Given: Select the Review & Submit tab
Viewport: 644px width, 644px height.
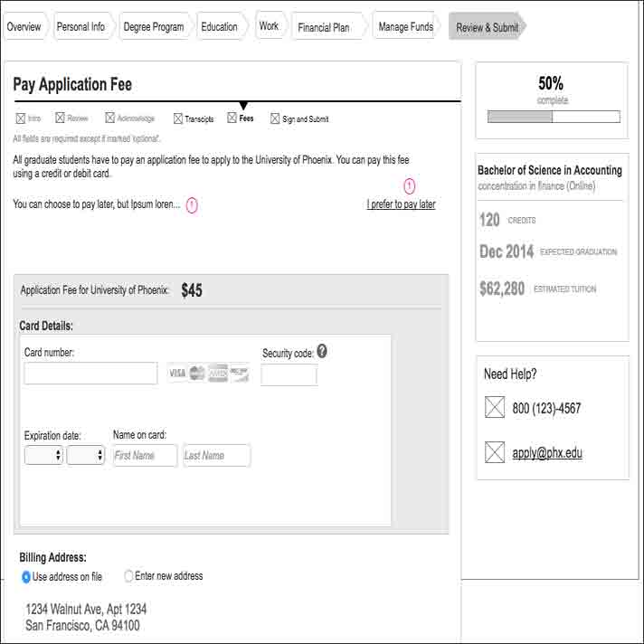Looking at the screenshot, I should tap(488, 27).
